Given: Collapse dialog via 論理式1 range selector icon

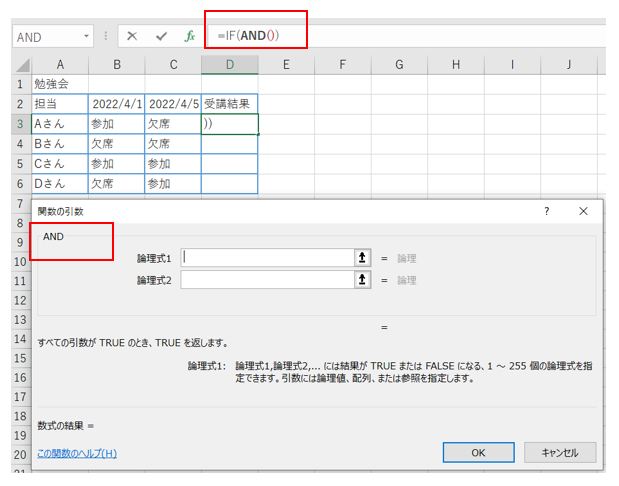Looking at the screenshot, I should click(362, 257).
